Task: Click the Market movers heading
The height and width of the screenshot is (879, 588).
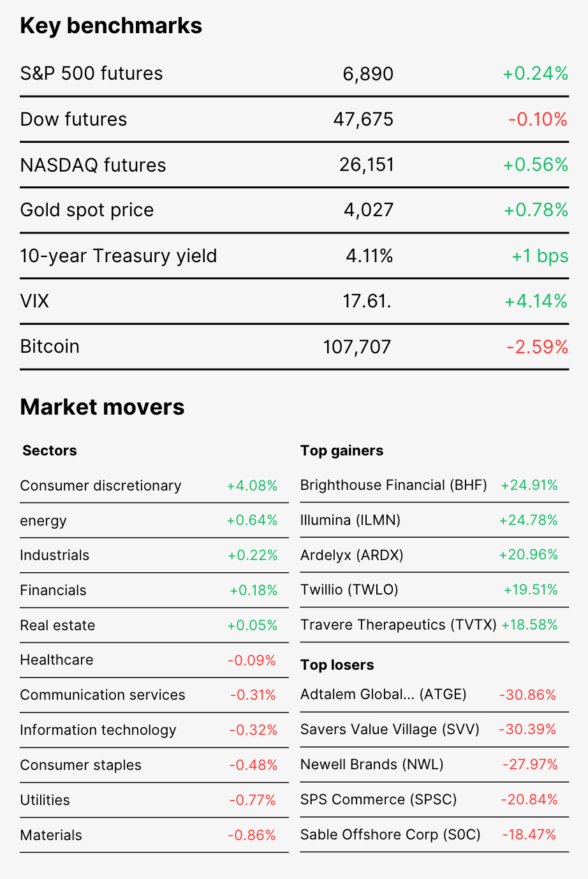Action: (x=102, y=407)
